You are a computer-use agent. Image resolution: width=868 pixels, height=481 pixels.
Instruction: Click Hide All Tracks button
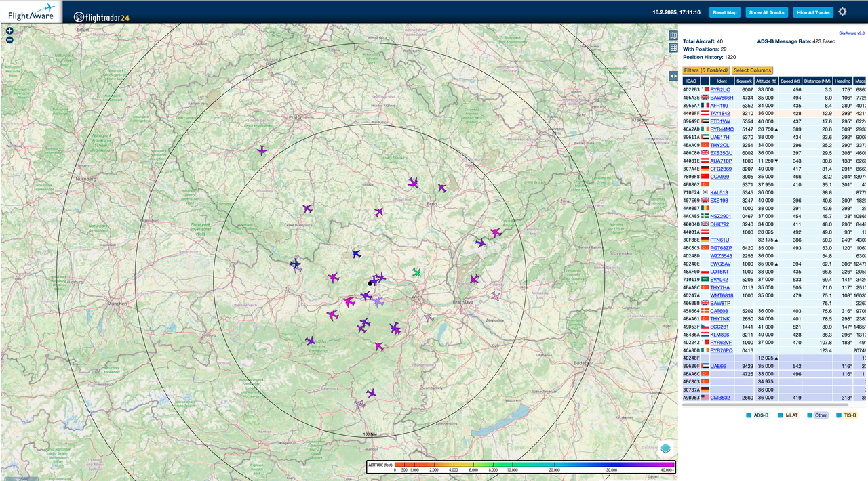pos(813,12)
